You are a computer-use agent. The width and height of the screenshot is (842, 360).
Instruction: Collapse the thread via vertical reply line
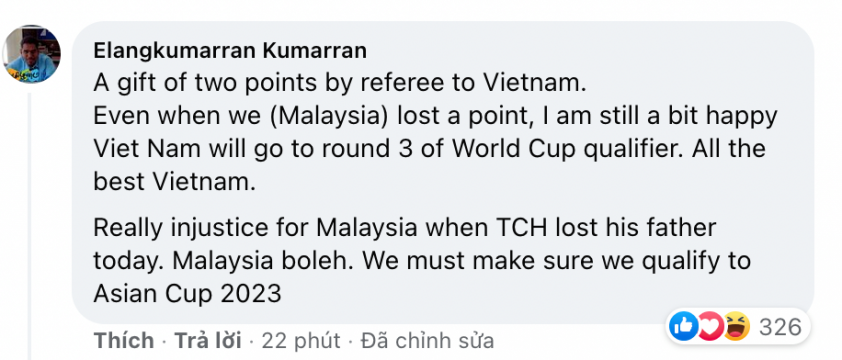pyautogui.click(x=30, y=226)
